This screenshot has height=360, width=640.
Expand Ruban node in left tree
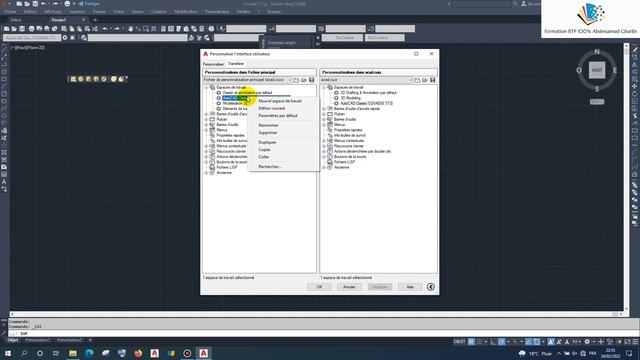207,119
